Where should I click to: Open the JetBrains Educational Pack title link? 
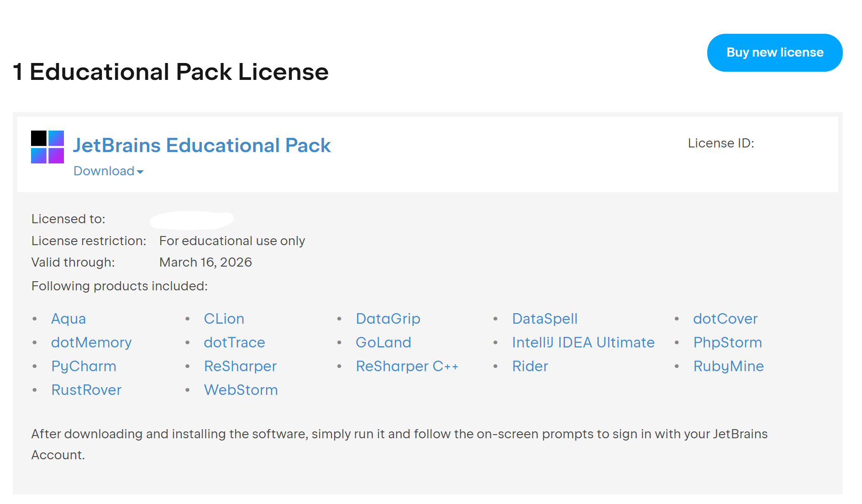(x=202, y=145)
